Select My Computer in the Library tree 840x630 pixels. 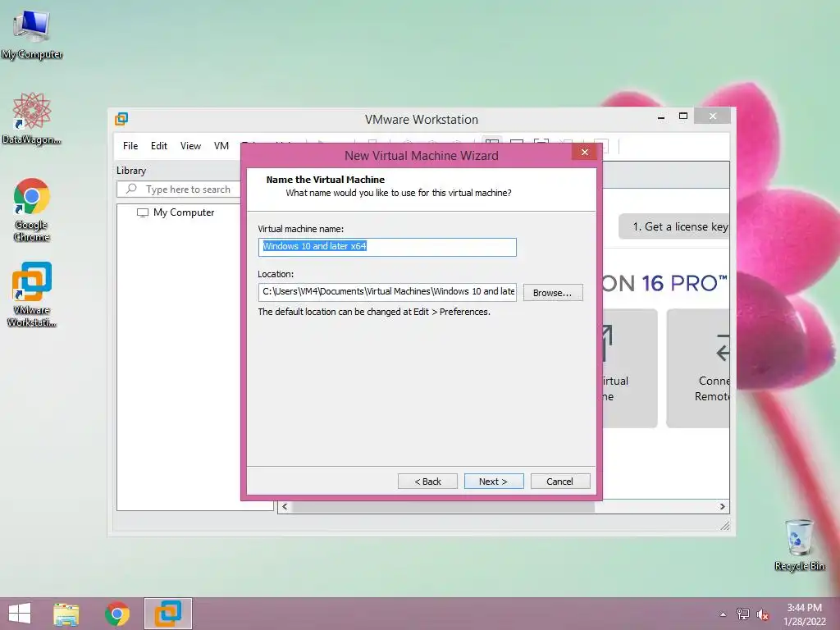pos(176,212)
